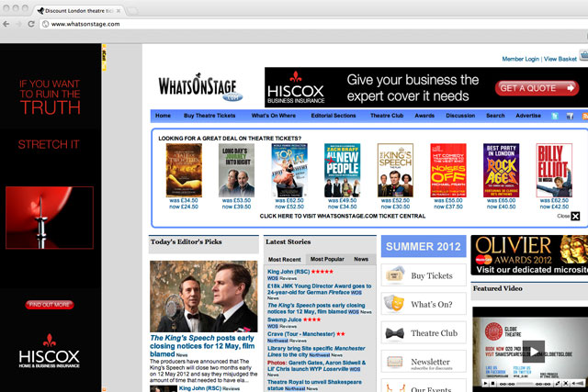The image size is (588, 392).
Task: Select The King's Speech poster thumbnail
Action: pyautogui.click(x=395, y=171)
